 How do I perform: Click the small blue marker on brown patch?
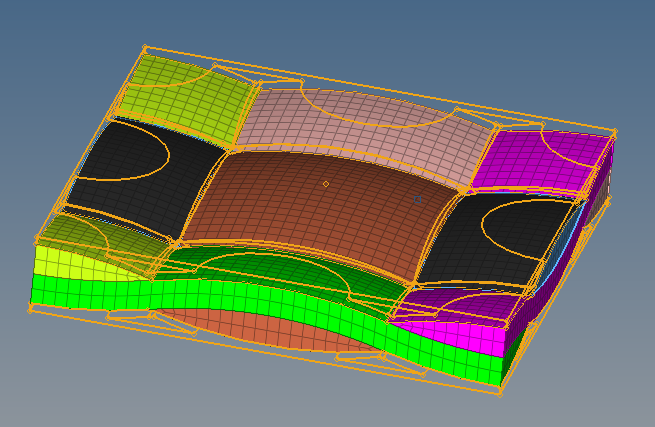418,200
